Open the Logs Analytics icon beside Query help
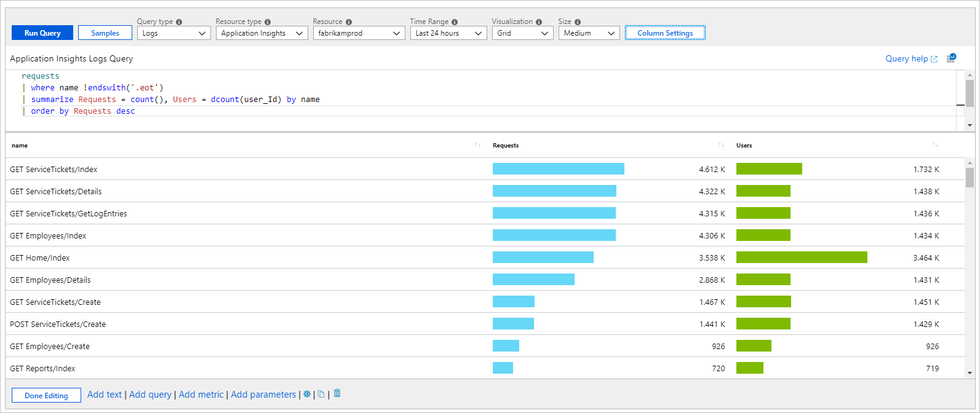Viewport: 980px width, 413px height. point(951,58)
